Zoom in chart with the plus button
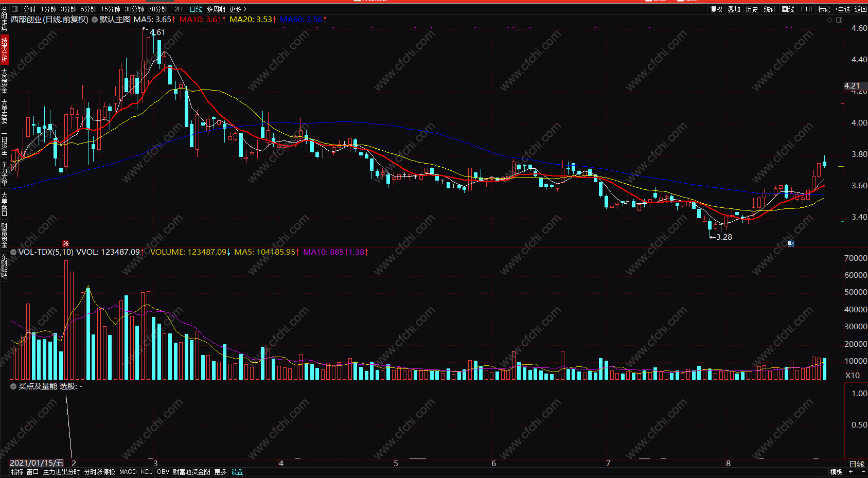Screen dimensions: 868x478 pos(851,472)
